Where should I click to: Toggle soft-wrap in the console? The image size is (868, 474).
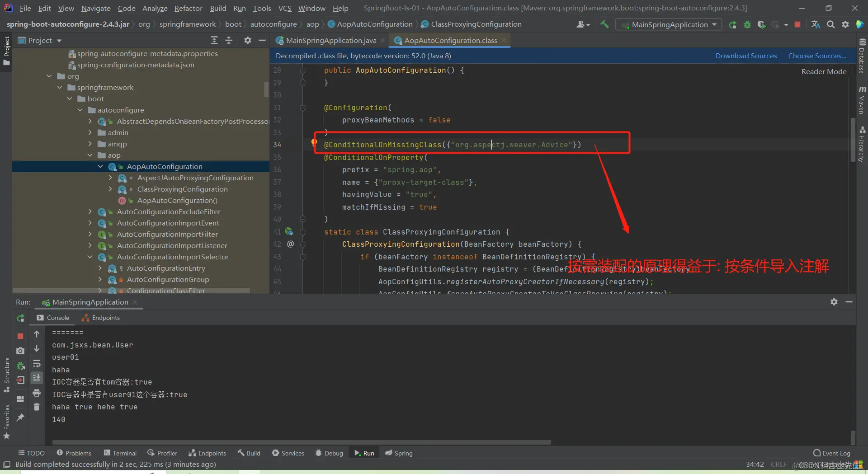[37, 363]
